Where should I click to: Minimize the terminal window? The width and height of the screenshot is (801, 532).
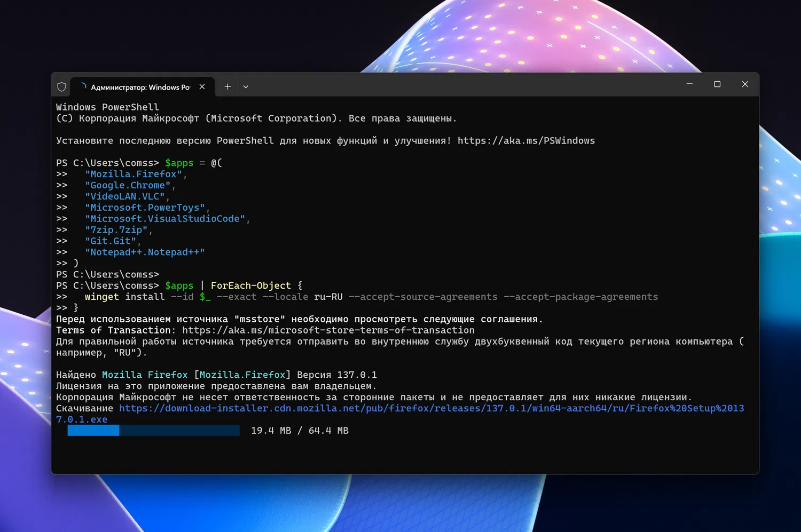click(689, 84)
